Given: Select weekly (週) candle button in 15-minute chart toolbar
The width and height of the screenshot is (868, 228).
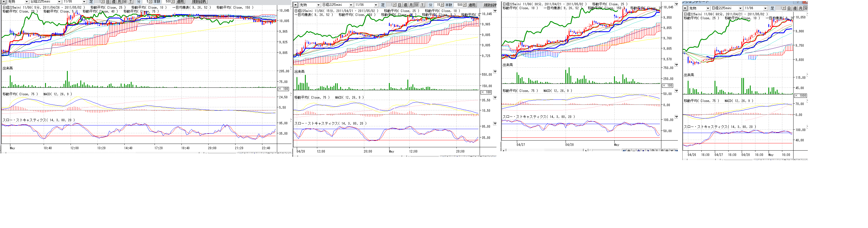Looking at the screenshot, I should click(x=405, y=5).
